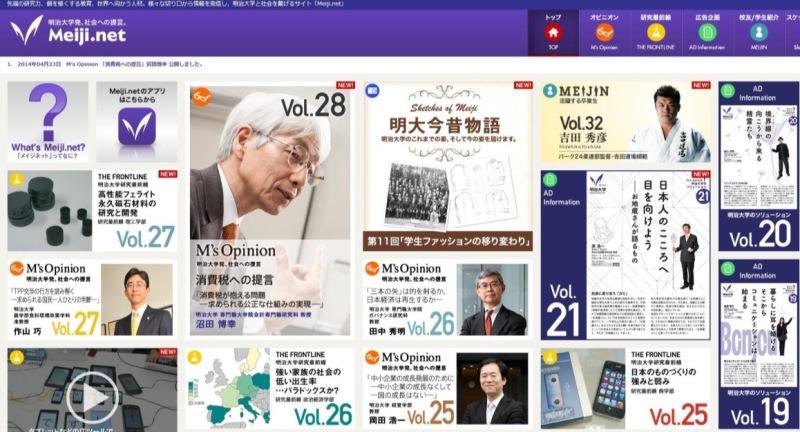This screenshot has height=432, width=800.
Task: Open THE FRONTLINE Vol.26 Europe map article
Action: pyautogui.click(x=270, y=389)
